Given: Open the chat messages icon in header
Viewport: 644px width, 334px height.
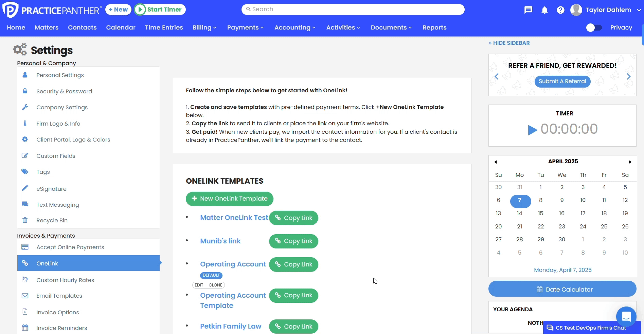Looking at the screenshot, I should [528, 10].
